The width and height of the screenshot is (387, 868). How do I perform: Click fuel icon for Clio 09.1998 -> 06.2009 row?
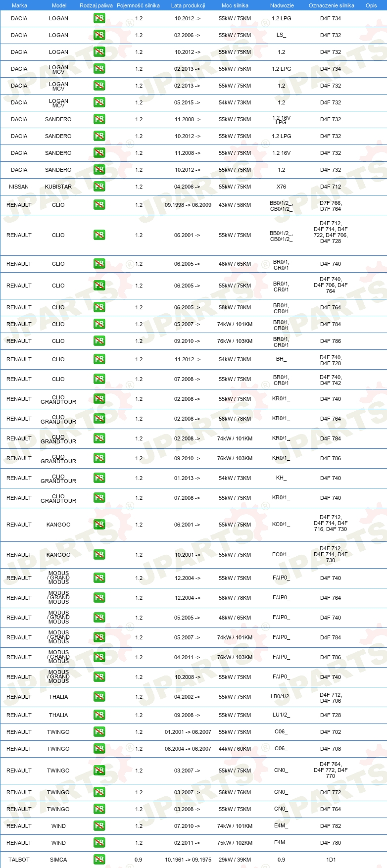pos(99,205)
